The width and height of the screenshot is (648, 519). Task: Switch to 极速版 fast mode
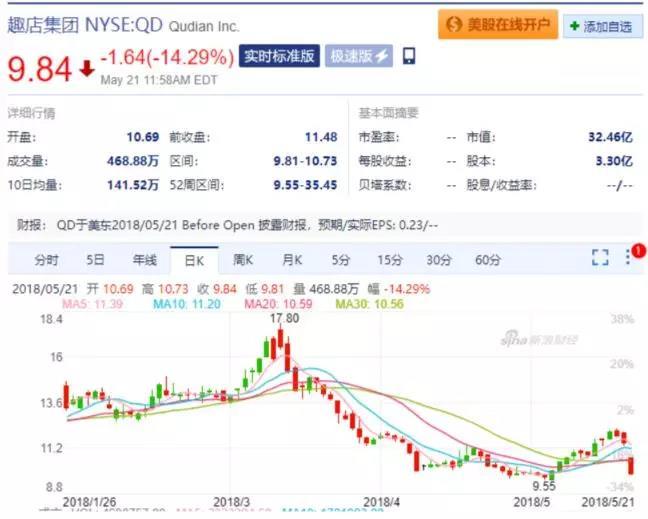pos(359,56)
